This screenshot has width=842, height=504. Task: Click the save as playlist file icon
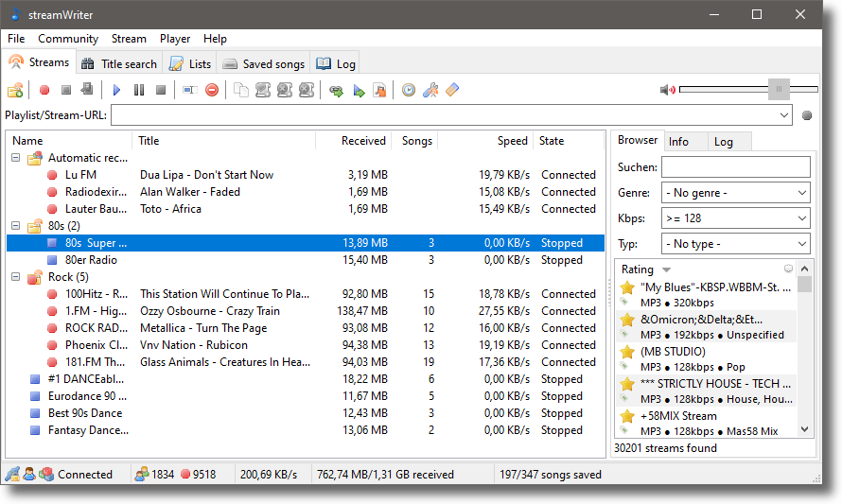(x=379, y=90)
